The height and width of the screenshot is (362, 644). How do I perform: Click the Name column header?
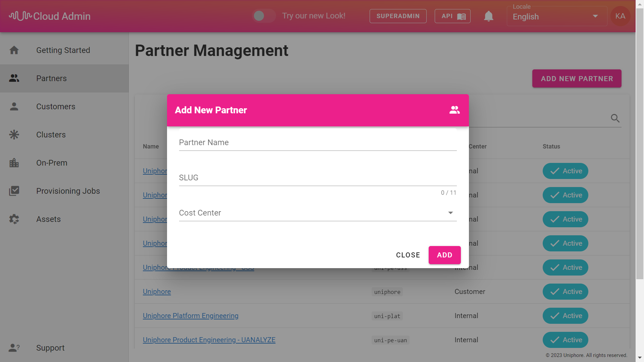(151, 146)
